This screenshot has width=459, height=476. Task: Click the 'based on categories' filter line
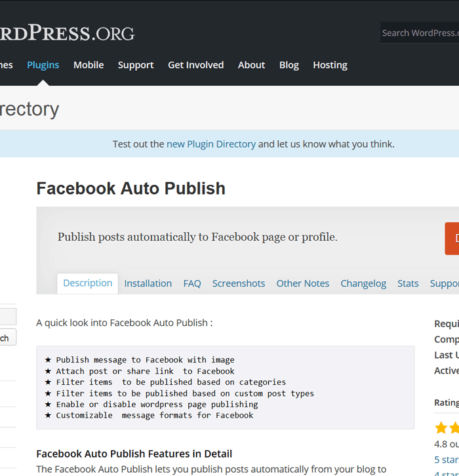[165, 382]
